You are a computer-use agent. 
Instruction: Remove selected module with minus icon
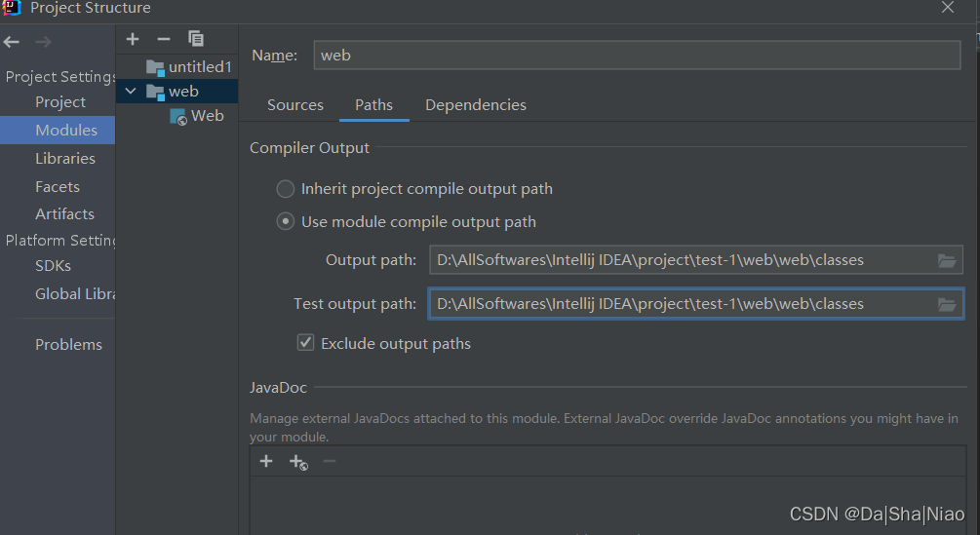164,39
